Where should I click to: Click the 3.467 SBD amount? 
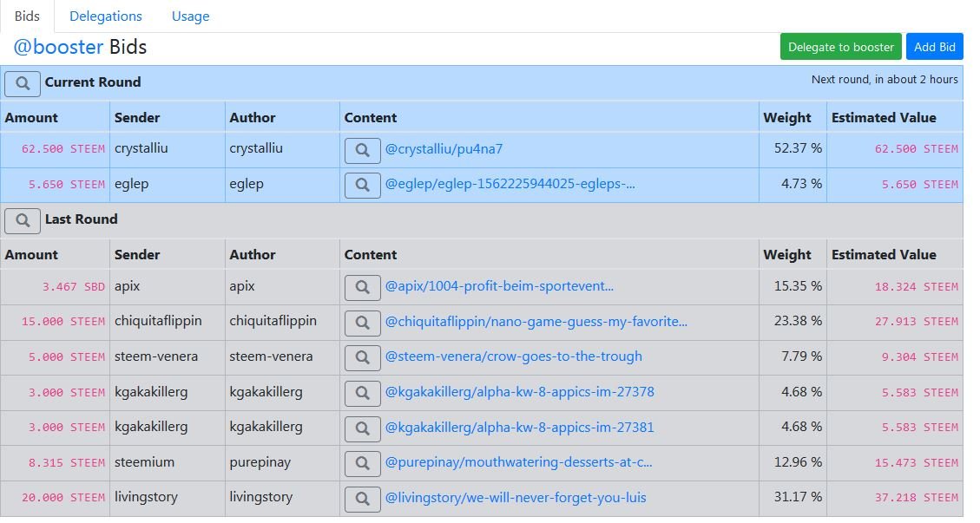click(73, 287)
